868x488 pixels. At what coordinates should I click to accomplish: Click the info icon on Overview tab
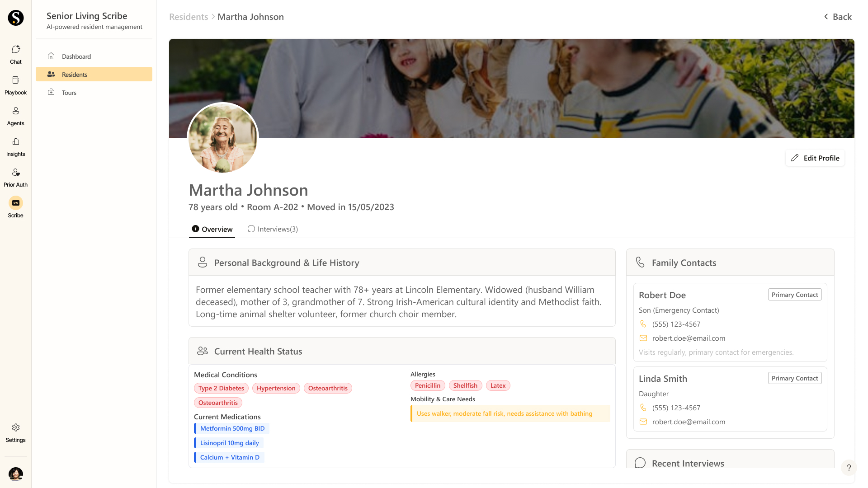pos(195,229)
